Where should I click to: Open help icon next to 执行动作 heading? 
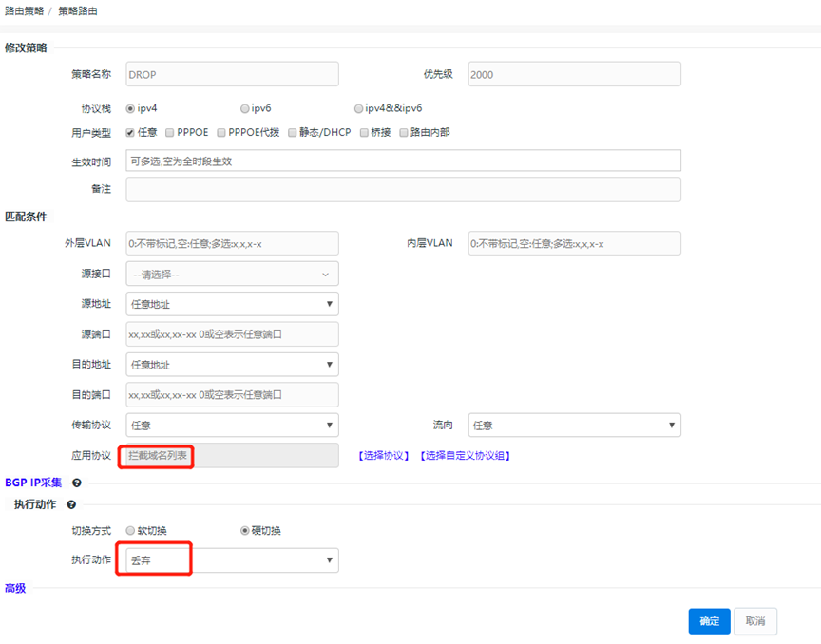(71, 504)
